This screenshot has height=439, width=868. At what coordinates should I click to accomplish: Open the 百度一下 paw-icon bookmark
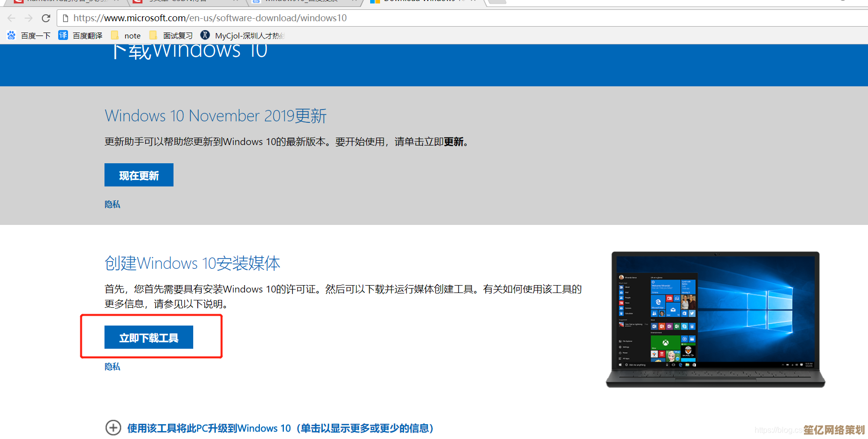29,36
